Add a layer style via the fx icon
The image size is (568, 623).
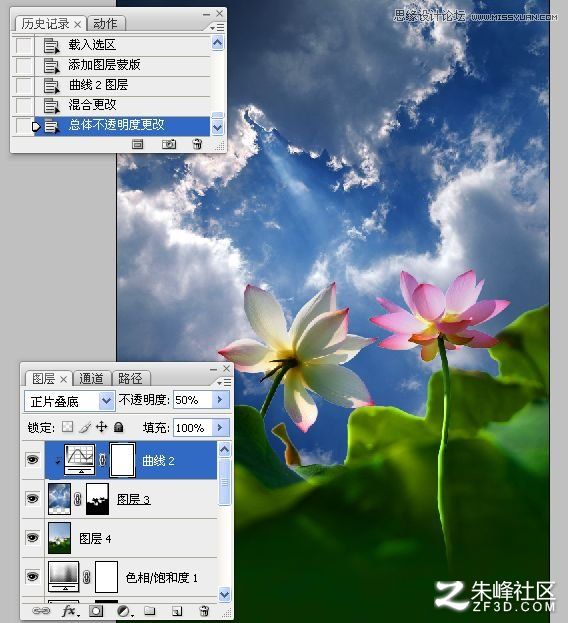coord(69,611)
